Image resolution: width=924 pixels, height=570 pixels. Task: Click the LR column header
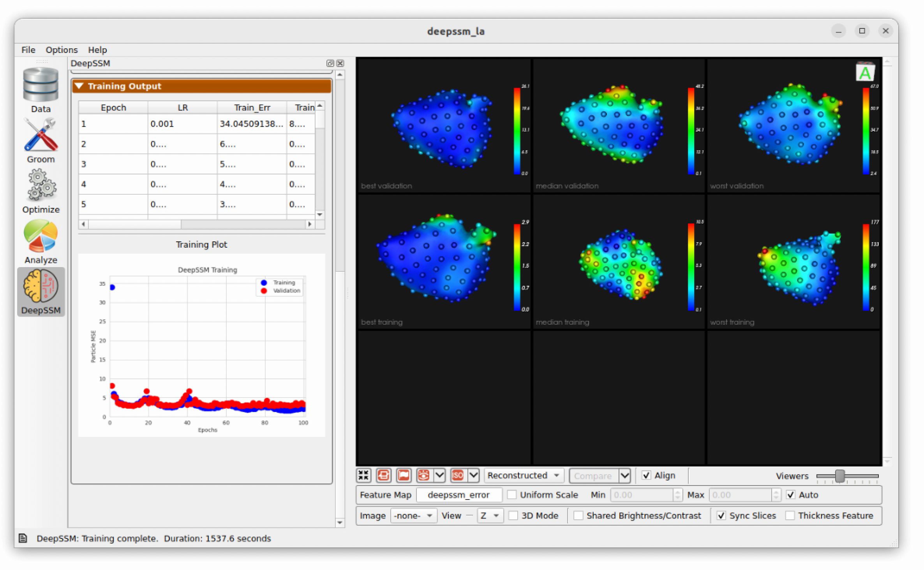[x=183, y=107]
